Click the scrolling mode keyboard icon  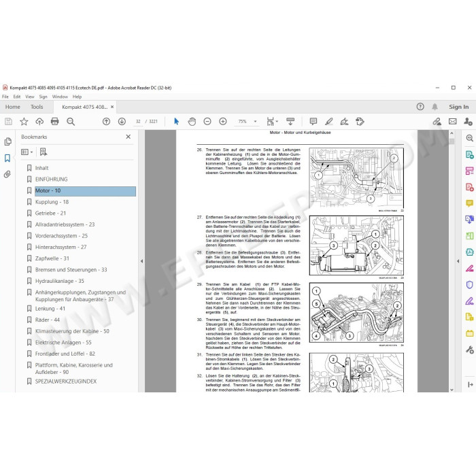290,122
